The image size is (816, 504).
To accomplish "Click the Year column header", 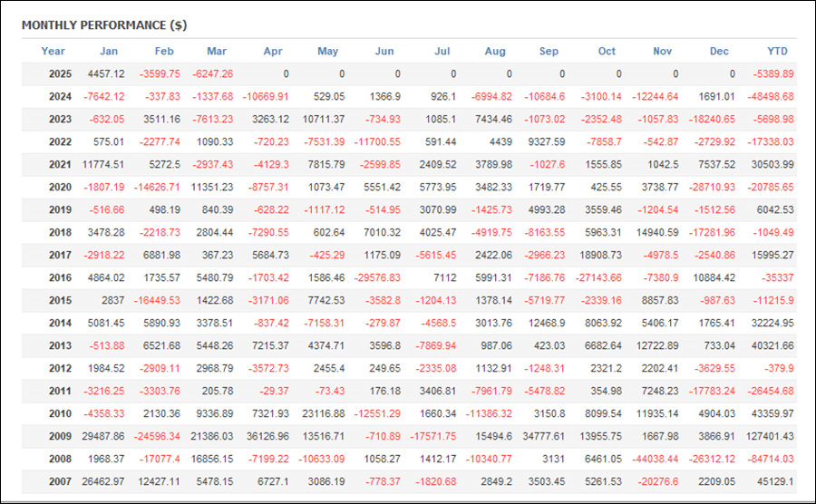I will pos(53,51).
